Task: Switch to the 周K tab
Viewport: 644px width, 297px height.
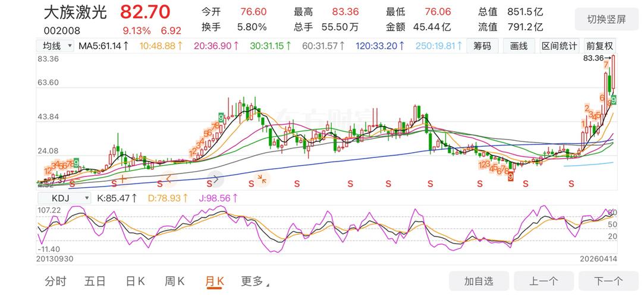Action: pyautogui.click(x=175, y=282)
